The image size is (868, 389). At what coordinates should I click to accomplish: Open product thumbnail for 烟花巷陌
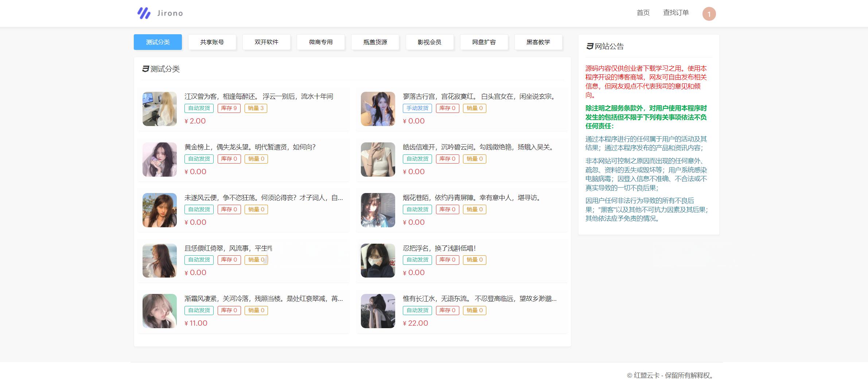tap(378, 210)
